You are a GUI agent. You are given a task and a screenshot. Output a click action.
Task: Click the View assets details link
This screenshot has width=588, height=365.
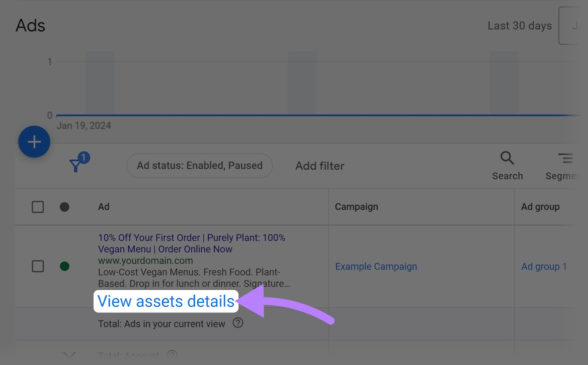point(166,301)
